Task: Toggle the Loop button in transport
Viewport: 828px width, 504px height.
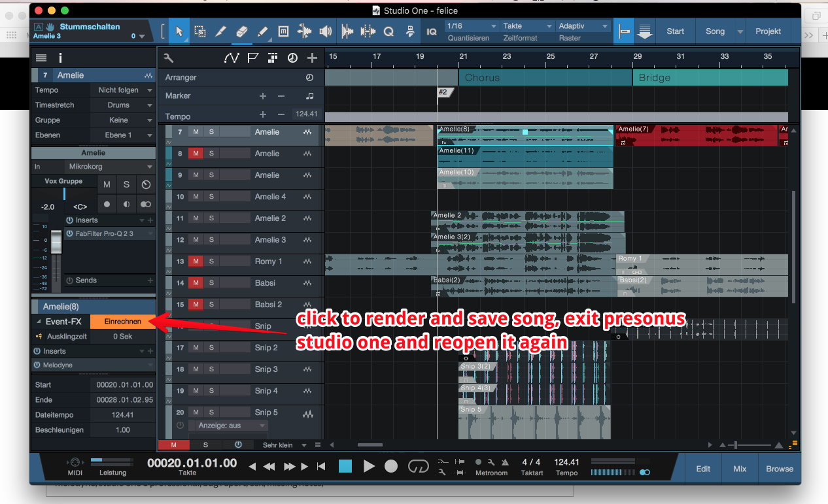Action: 419,466
